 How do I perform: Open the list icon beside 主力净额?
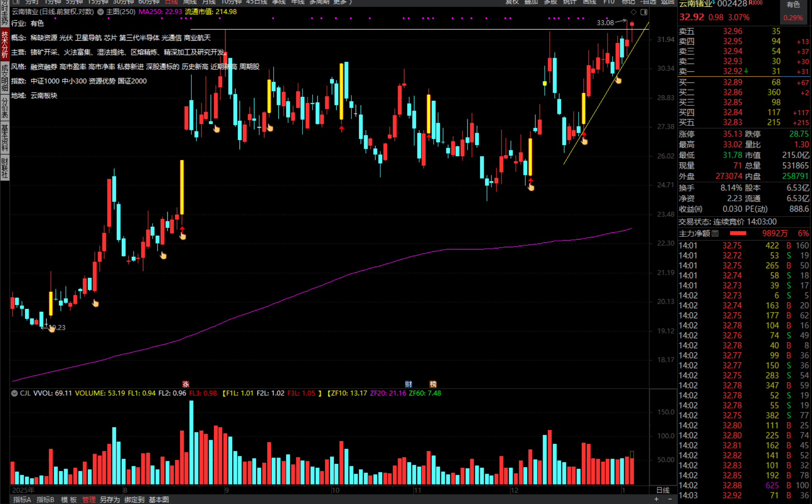pos(715,233)
